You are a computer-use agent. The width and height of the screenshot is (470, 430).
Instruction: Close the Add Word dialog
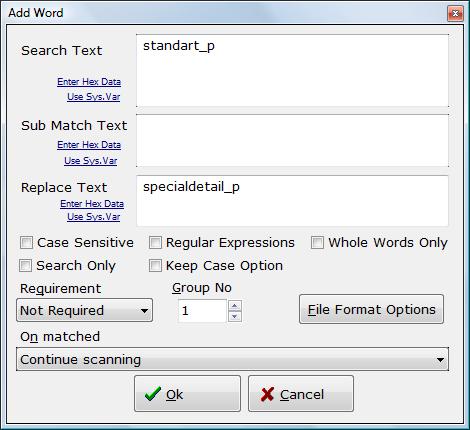click(x=455, y=13)
